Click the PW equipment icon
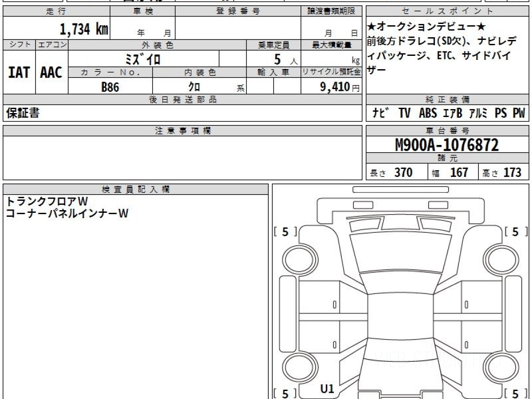Image resolution: width=532 pixels, height=399 pixels. [x=518, y=113]
